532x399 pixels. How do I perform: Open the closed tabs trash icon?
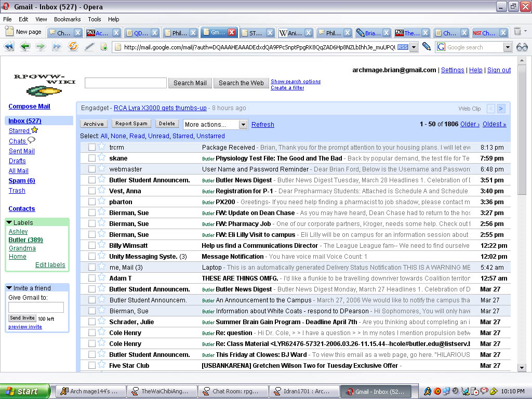point(517,32)
